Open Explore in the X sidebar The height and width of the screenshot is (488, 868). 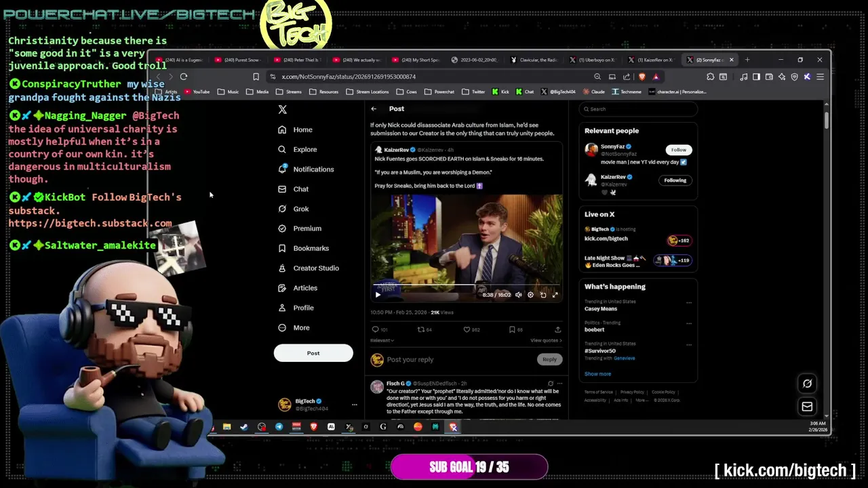click(x=297, y=149)
